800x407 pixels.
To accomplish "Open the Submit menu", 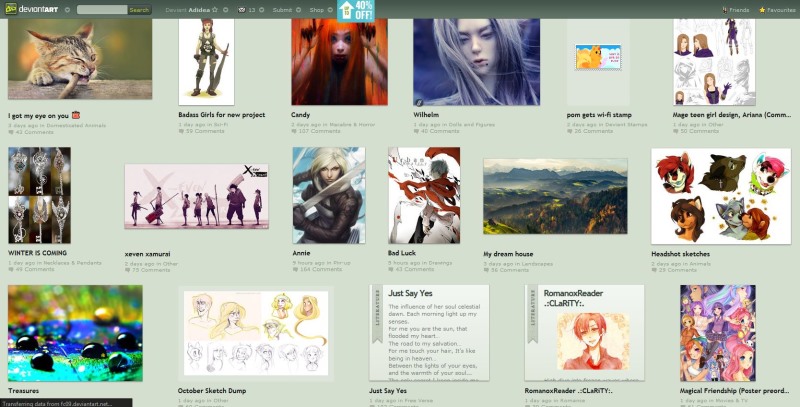I will pos(282,10).
